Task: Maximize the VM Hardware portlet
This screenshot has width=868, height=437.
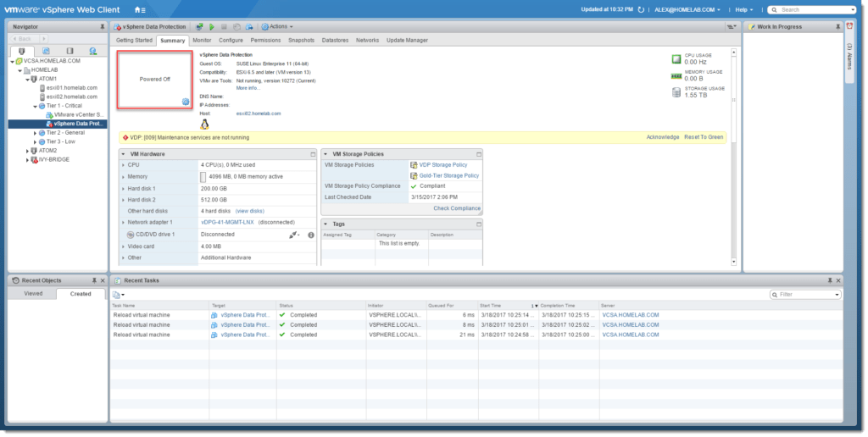Action: pyautogui.click(x=313, y=154)
